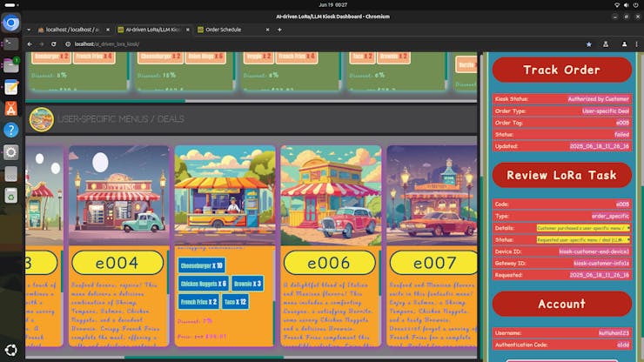The image size is (644, 362).
Task: Open Settings gear in the dock
Action: point(11,151)
